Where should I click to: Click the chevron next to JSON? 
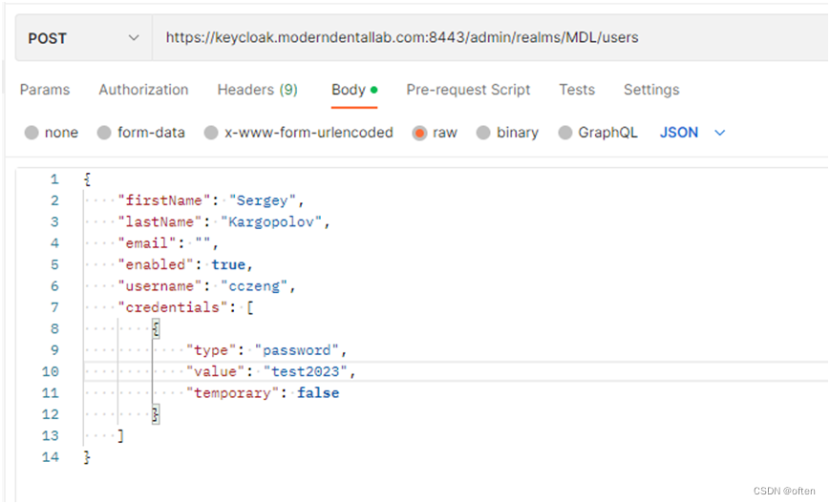(719, 133)
